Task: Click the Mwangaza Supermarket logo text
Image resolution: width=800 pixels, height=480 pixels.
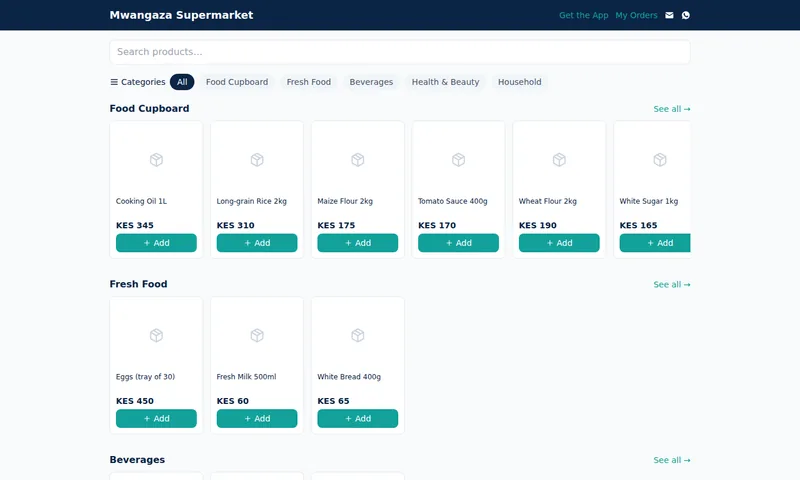Action: 181,15
